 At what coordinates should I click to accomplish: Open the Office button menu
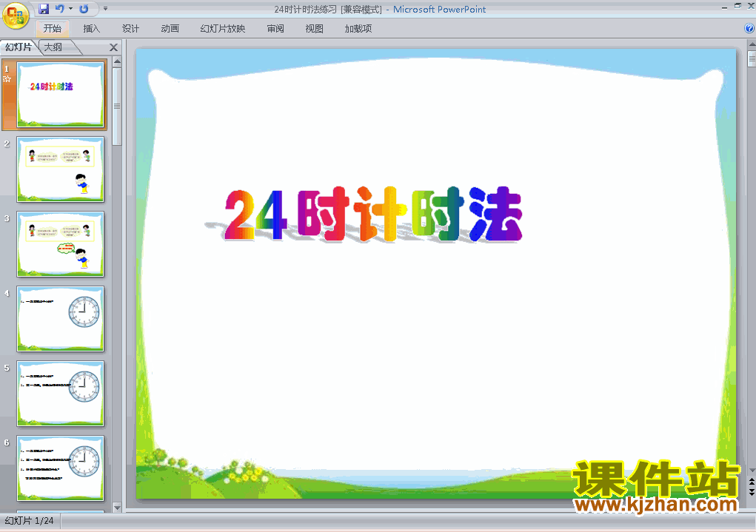(x=16, y=15)
